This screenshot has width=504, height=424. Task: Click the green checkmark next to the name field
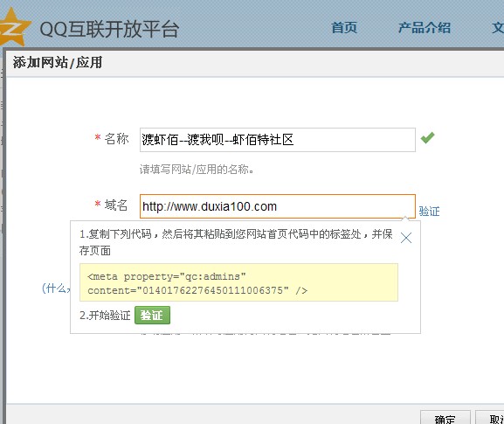427,138
